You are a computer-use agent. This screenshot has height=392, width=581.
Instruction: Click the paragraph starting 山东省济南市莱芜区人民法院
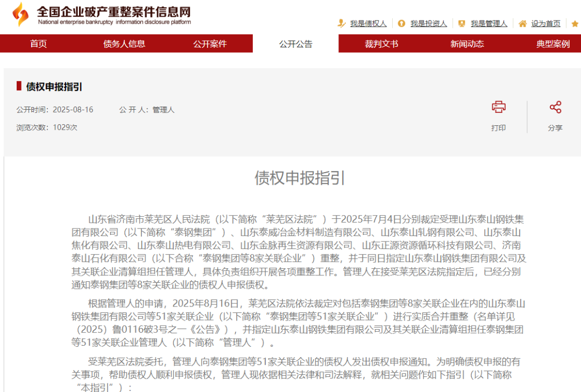pos(299,252)
